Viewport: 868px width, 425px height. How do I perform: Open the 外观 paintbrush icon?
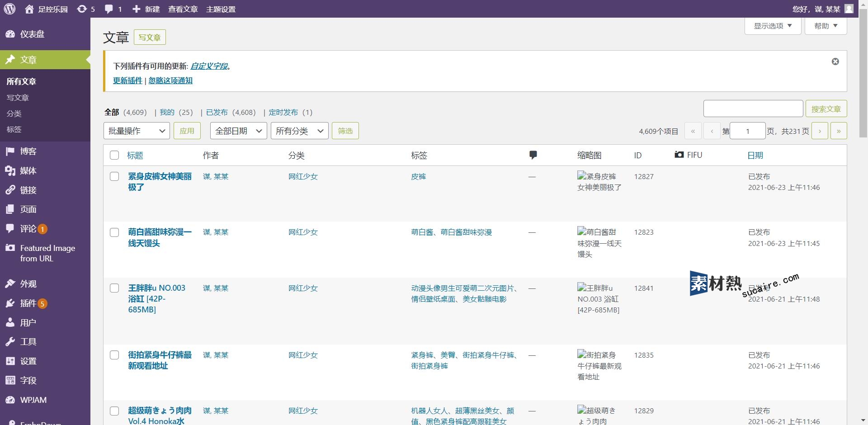pos(10,284)
